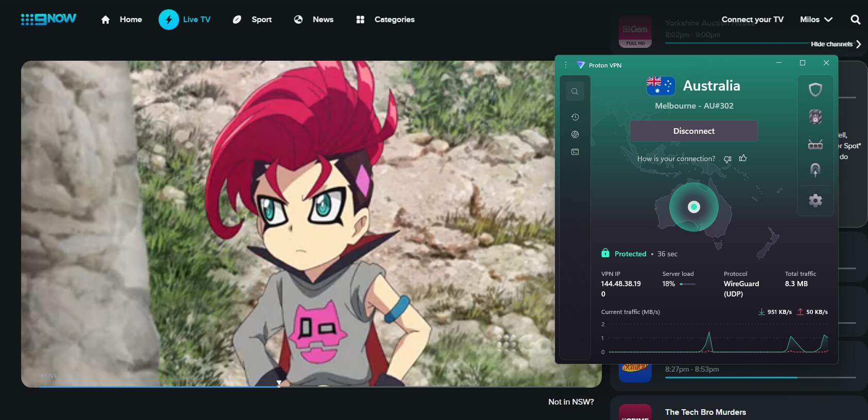868x420 pixels.
Task: Open the Kill Switch icon in Proton VPN
Action: pyautogui.click(x=815, y=117)
